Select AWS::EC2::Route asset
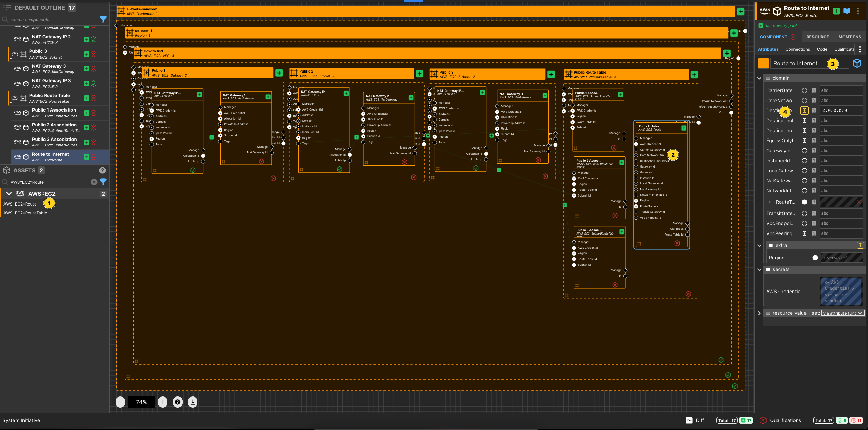Image resolution: width=868 pixels, height=430 pixels. coord(20,204)
